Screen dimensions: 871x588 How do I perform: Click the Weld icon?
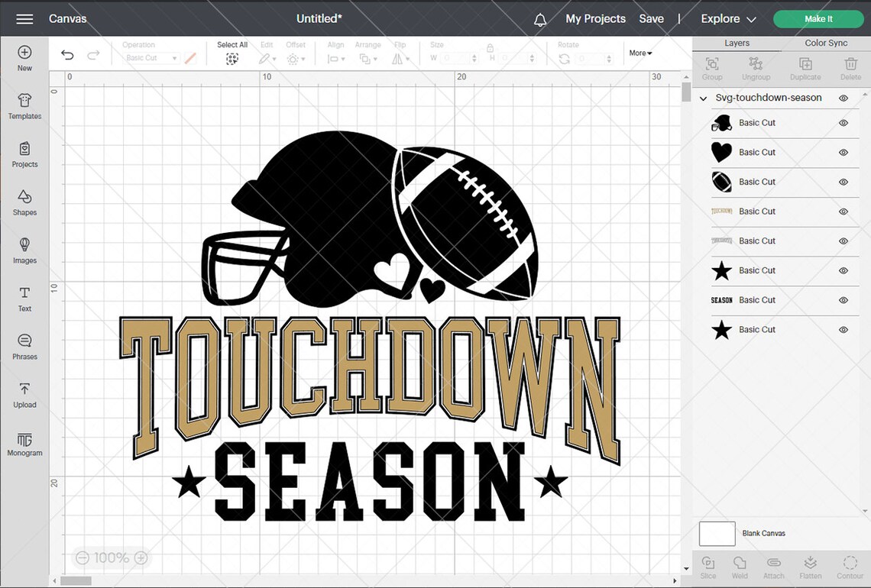point(739,565)
